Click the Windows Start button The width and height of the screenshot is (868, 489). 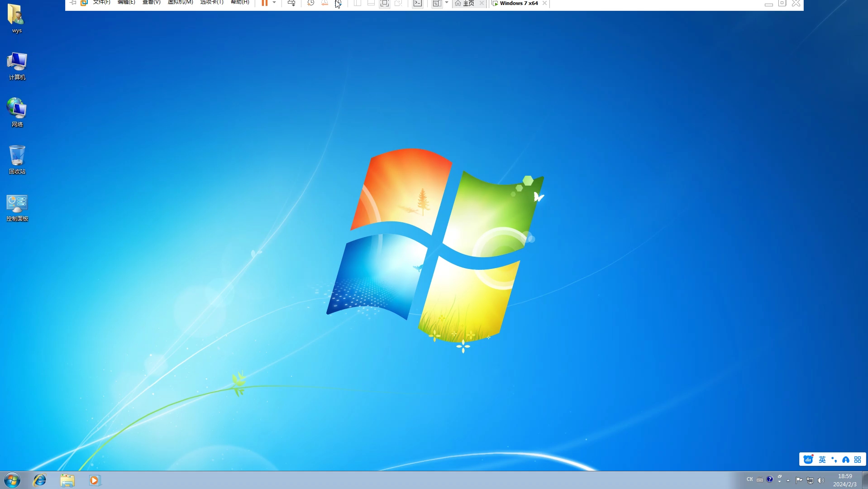pyautogui.click(x=12, y=480)
